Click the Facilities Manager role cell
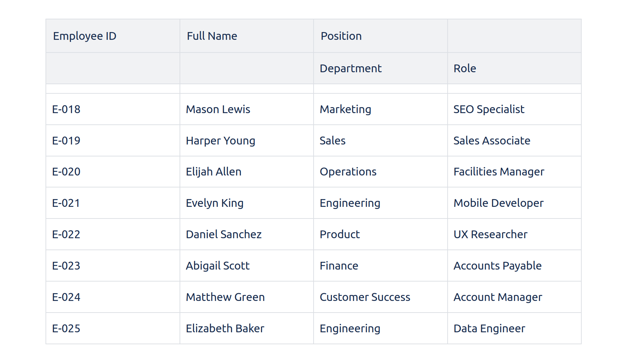The width and height of the screenshot is (630, 364). pyautogui.click(x=499, y=172)
